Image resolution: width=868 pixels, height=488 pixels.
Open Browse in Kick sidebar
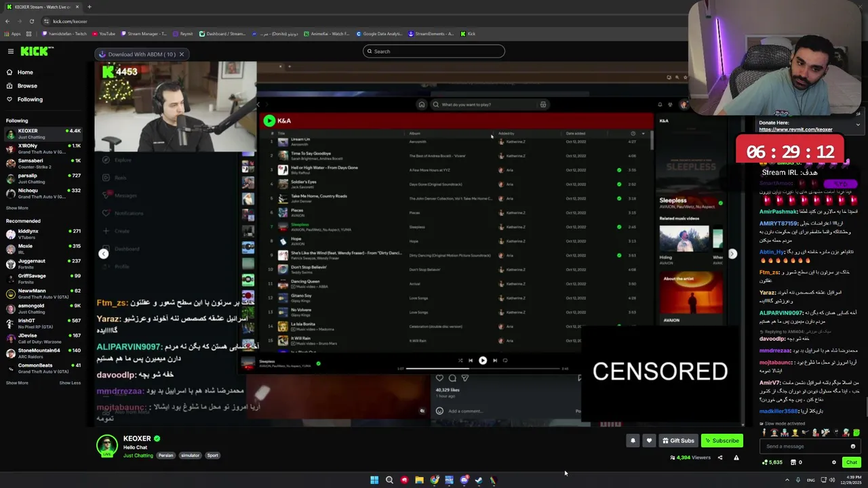(x=27, y=85)
